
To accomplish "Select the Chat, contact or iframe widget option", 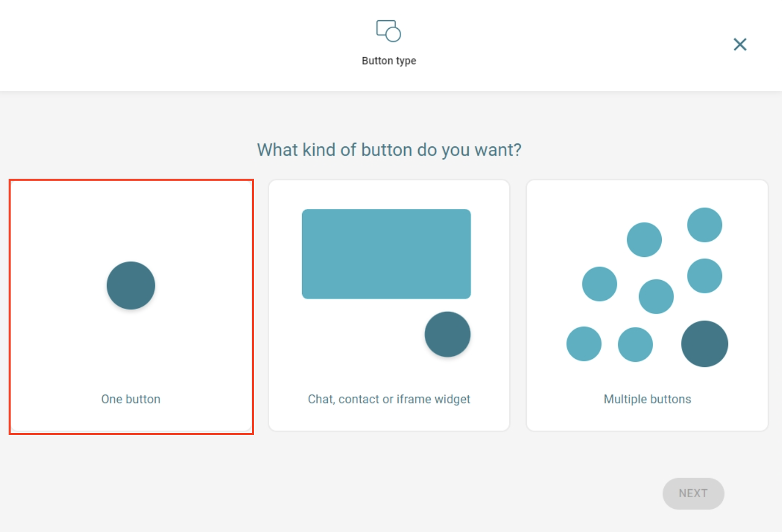I will pos(389,305).
